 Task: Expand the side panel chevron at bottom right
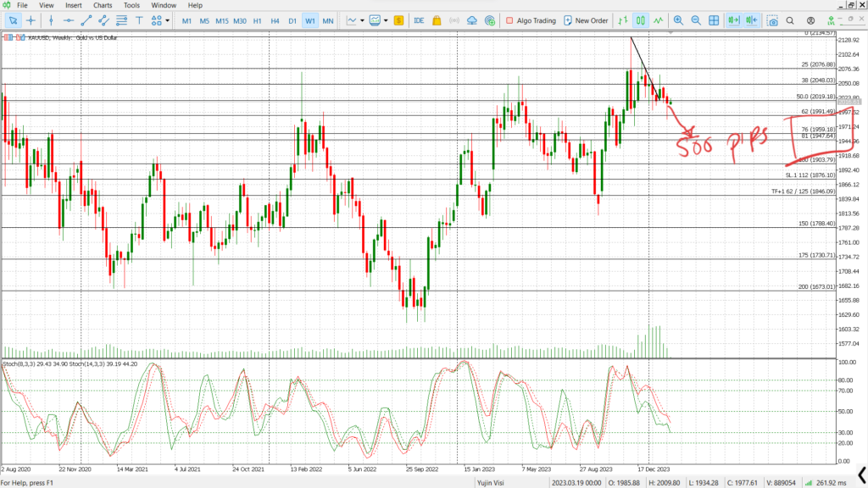point(862,474)
